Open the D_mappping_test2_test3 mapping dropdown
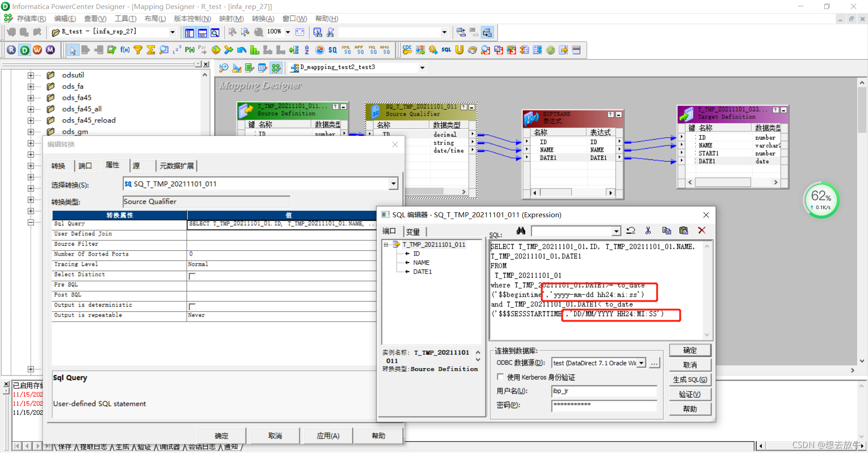Screen dimensions: 868x453 coord(422,68)
